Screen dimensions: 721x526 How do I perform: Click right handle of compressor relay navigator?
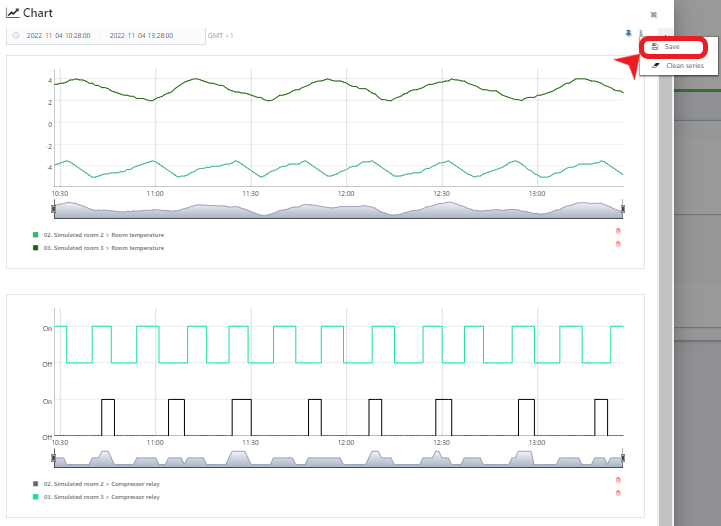tap(622, 458)
